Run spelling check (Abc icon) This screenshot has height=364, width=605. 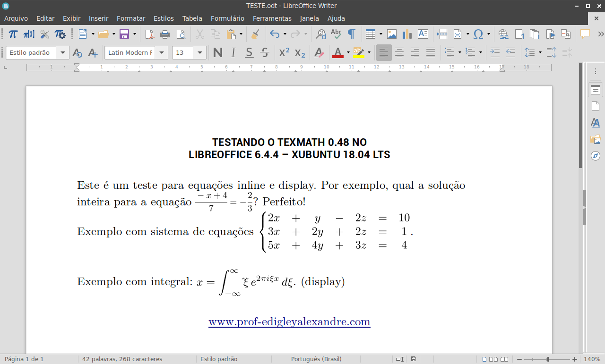click(x=336, y=34)
